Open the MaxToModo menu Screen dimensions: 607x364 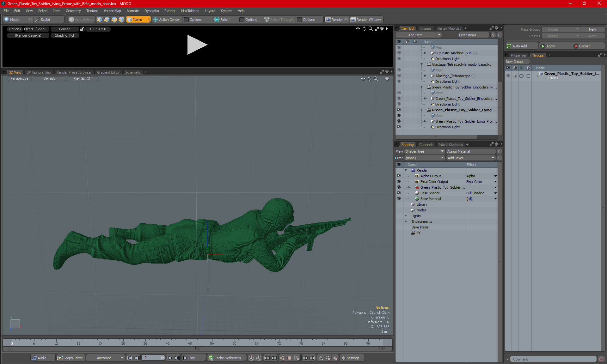point(190,11)
